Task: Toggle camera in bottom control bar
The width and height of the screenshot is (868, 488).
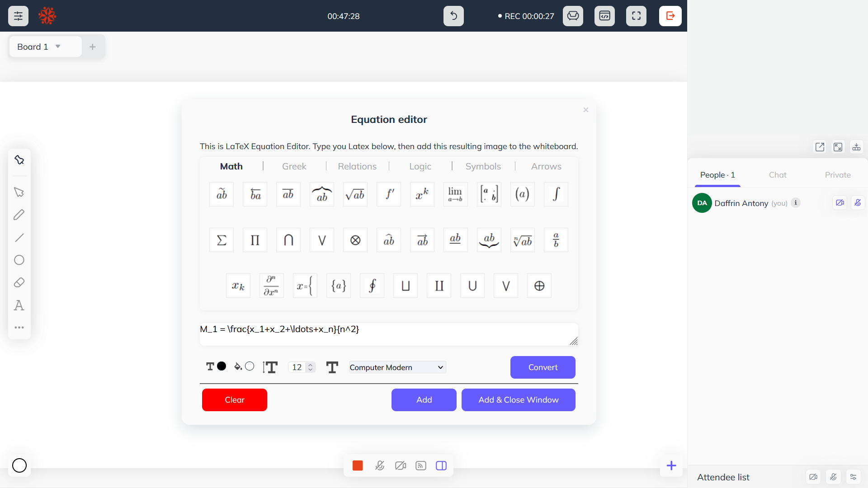Action: pyautogui.click(x=401, y=465)
